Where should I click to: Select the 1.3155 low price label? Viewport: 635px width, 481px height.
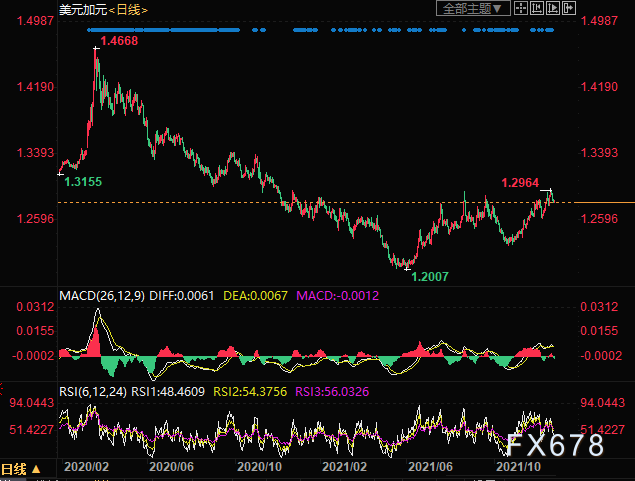pyautogui.click(x=83, y=182)
